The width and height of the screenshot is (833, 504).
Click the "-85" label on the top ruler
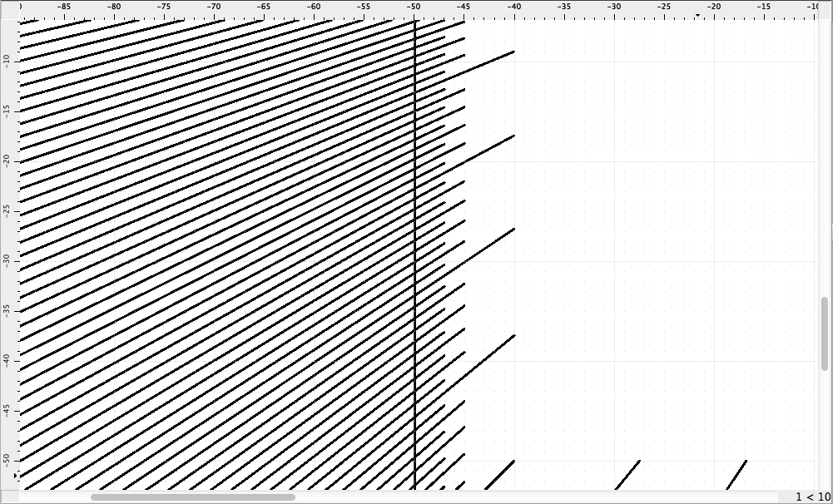[x=62, y=5]
